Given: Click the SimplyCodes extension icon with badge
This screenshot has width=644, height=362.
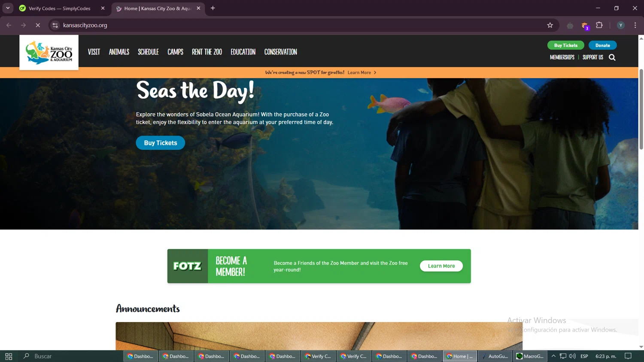Looking at the screenshot, I should click(x=585, y=26).
